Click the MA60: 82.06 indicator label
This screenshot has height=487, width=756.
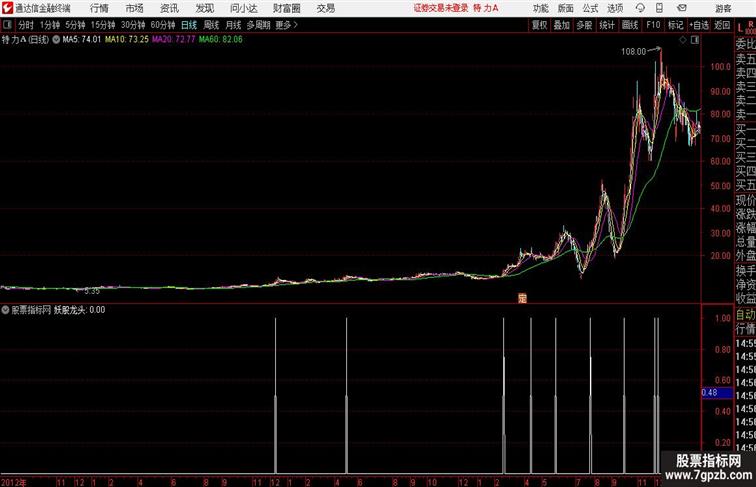tap(221, 40)
